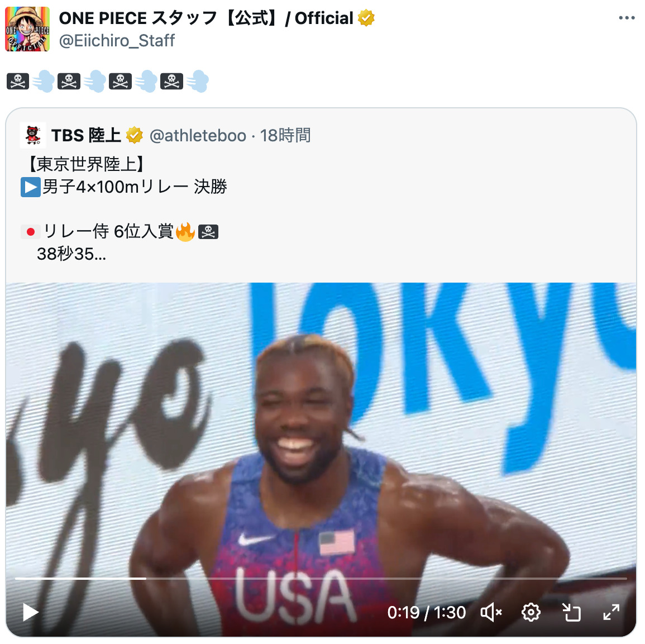The height and width of the screenshot is (644, 645).
Task: Open TBS 陸上 account name
Action: (x=86, y=135)
